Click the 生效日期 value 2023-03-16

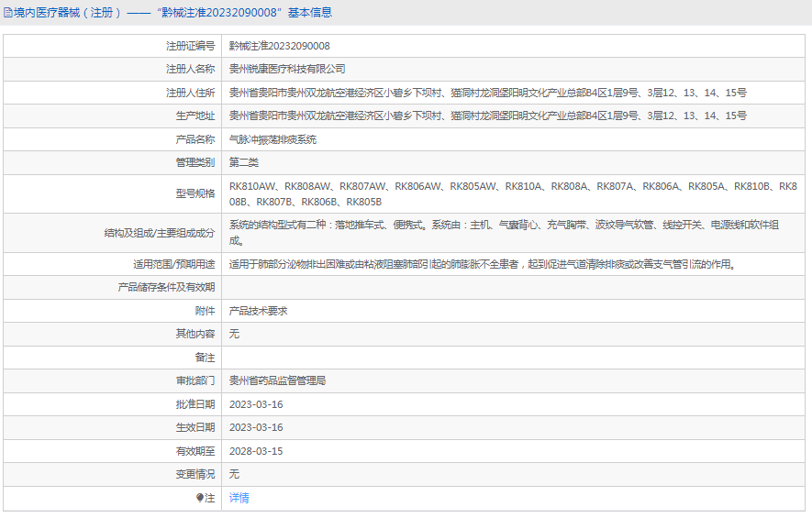coord(256,427)
